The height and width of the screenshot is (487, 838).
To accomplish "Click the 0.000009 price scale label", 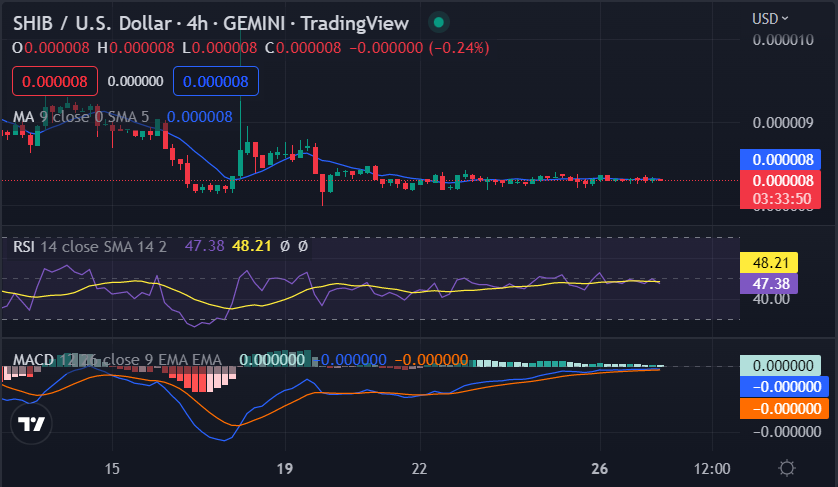I will (783, 122).
